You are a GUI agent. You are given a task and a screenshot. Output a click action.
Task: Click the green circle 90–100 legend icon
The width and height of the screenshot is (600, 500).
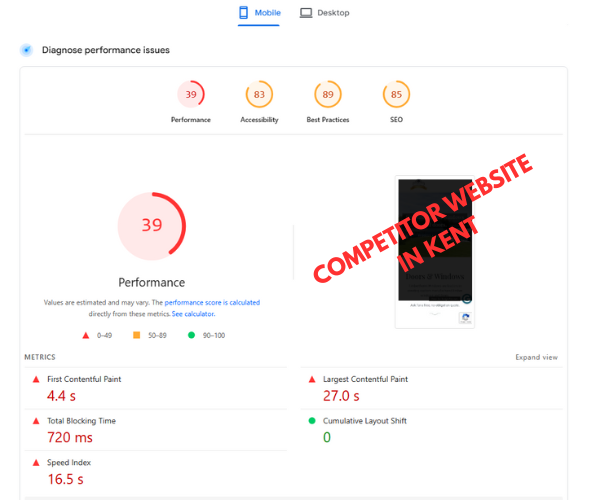click(x=191, y=335)
